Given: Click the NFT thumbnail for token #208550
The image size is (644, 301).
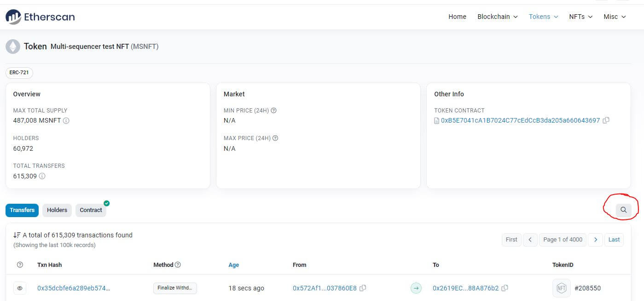Looking at the screenshot, I should point(562,288).
